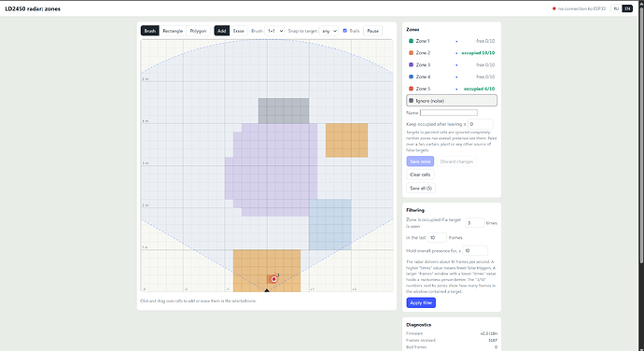Click the Apply filter button
This screenshot has height=351, width=644.
click(x=421, y=302)
